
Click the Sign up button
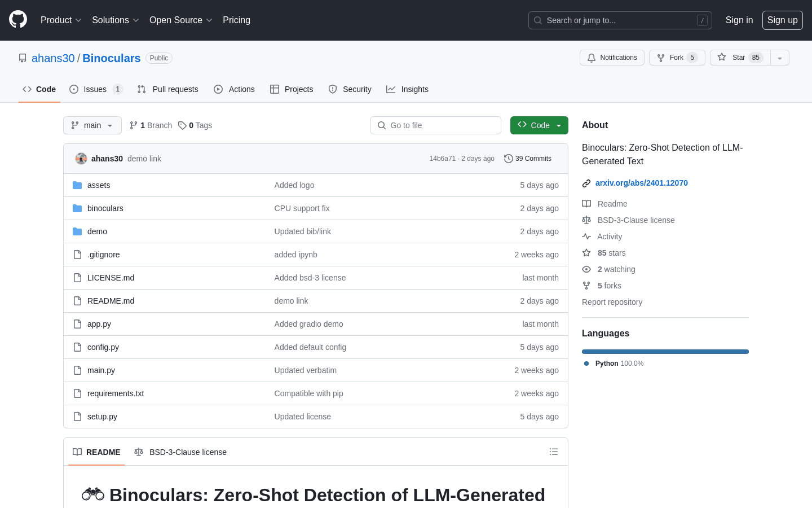[x=782, y=20]
